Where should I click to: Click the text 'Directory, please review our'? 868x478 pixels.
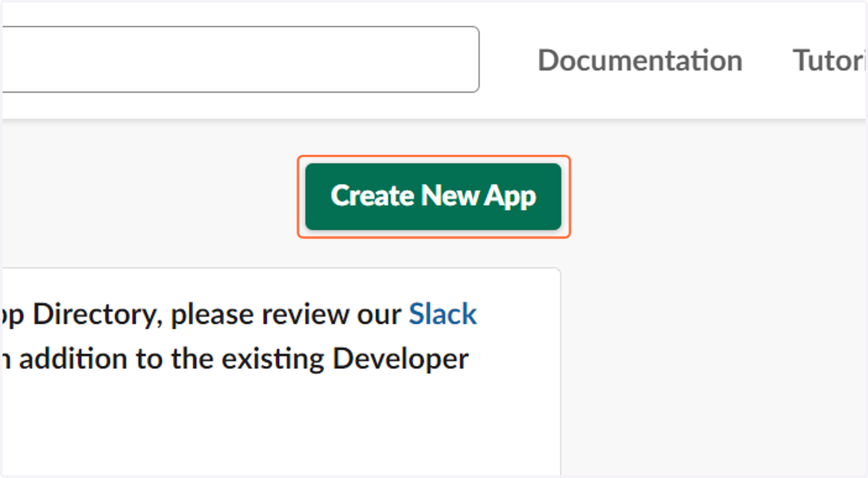tap(217, 315)
